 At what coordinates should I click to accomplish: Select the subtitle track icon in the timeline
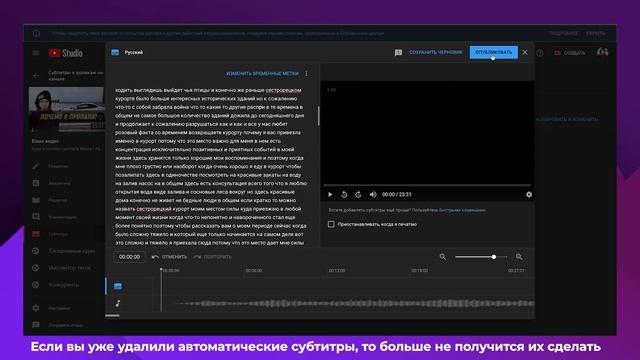(x=118, y=286)
